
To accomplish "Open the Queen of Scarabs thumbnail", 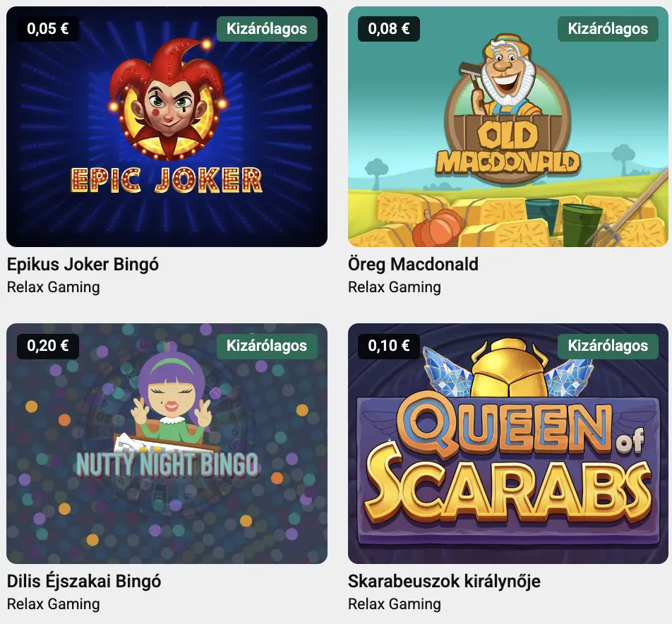I will coord(508,443).
